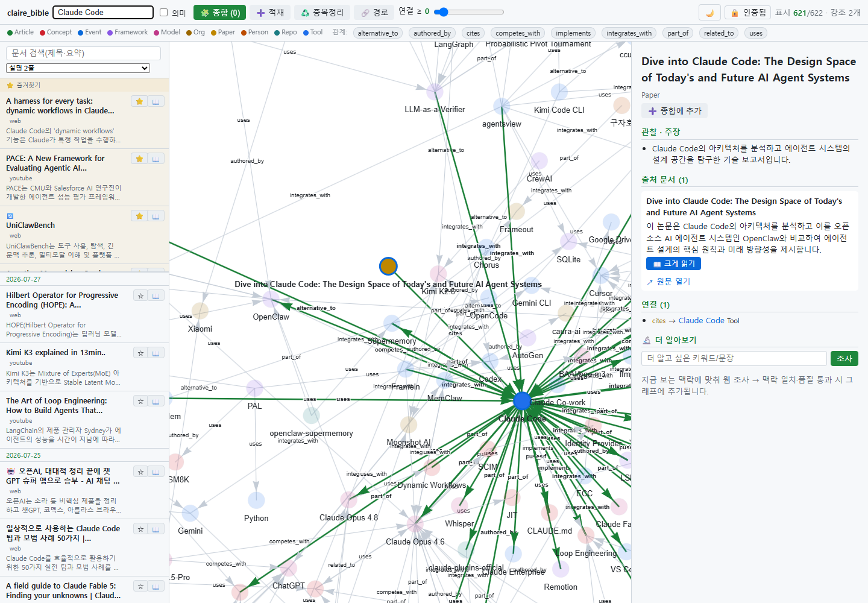The width and height of the screenshot is (868, 603).
Task: Click the 경로 path button
Action: [x=374, y=12]
